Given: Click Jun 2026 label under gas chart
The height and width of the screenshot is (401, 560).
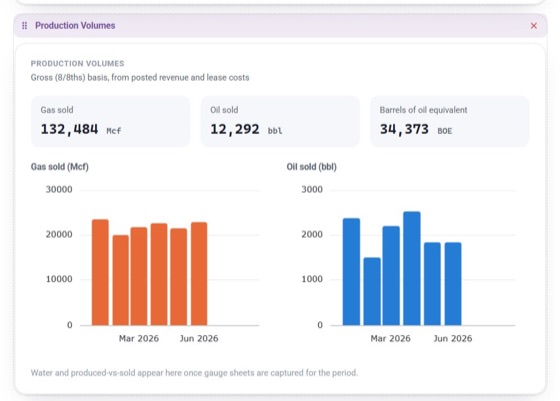Looking at the screenshot, I should (x=199, y=339).
